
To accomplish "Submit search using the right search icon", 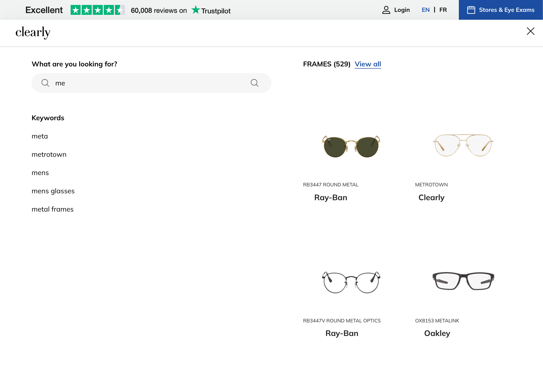I will [254, 83].
